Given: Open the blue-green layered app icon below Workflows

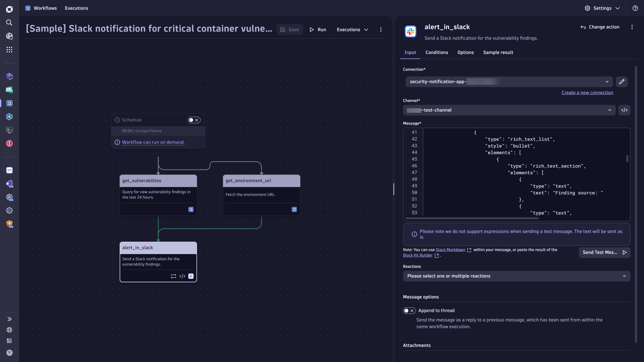Looking at the screenshot, I should click(x=9, y=117).
